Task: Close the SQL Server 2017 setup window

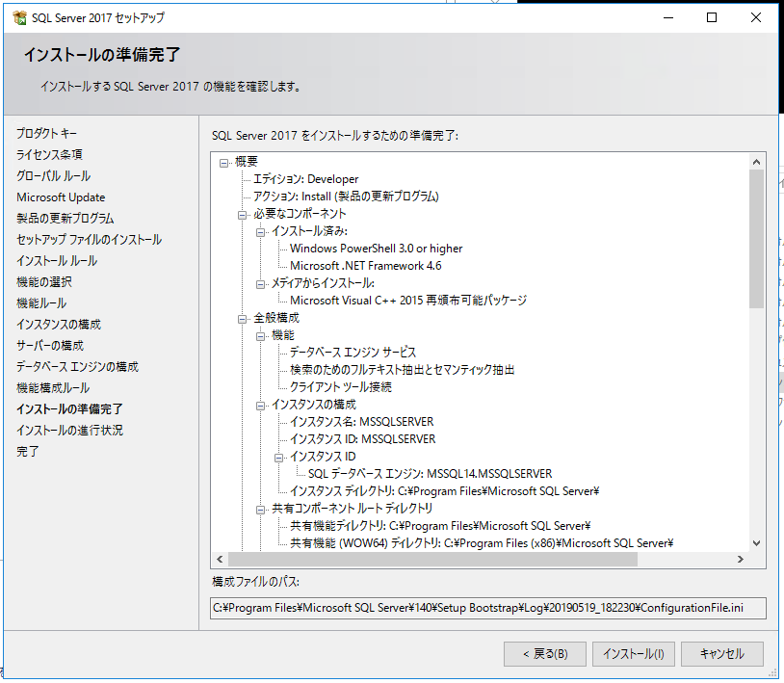Action: [x=756, y=17]
